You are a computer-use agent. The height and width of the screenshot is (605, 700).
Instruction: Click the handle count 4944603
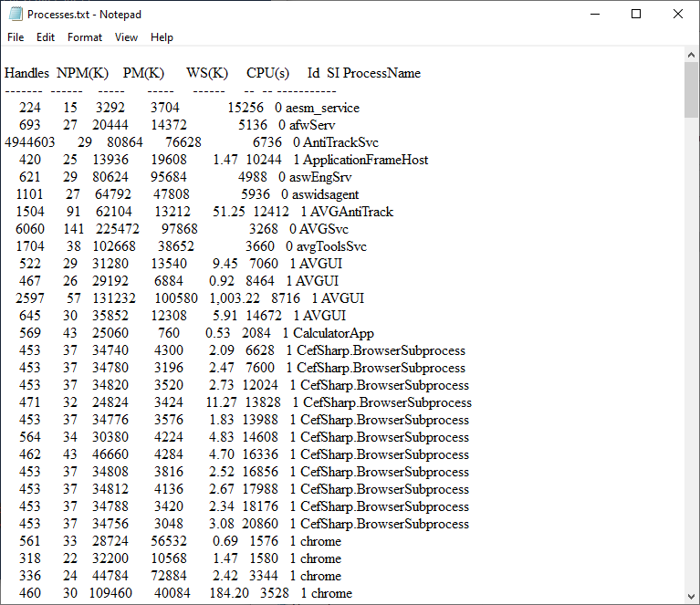(x=30, y=142)
